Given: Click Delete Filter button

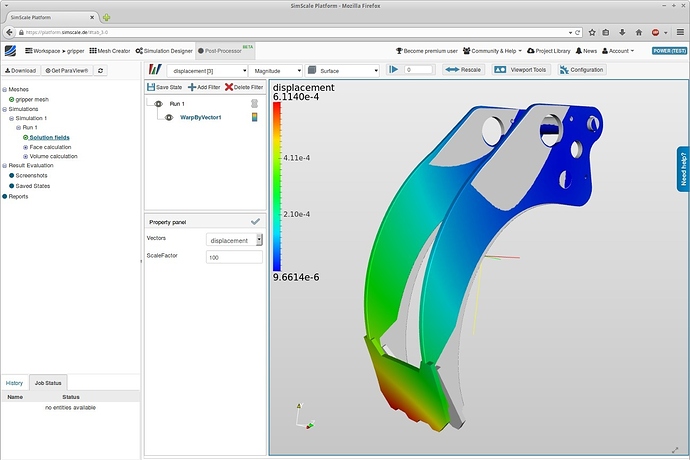Looking at the screenshot, I should (x=244, y=87).
